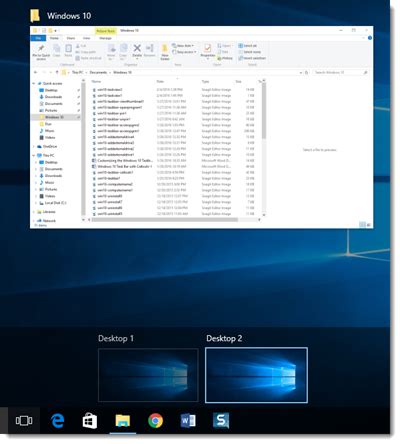
Task: Open the Manage tab under Picture Tools
Action: click(105, 38)
